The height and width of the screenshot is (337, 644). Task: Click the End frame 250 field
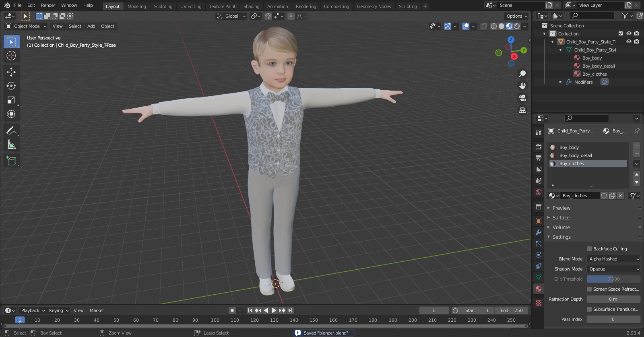[512, 310]
